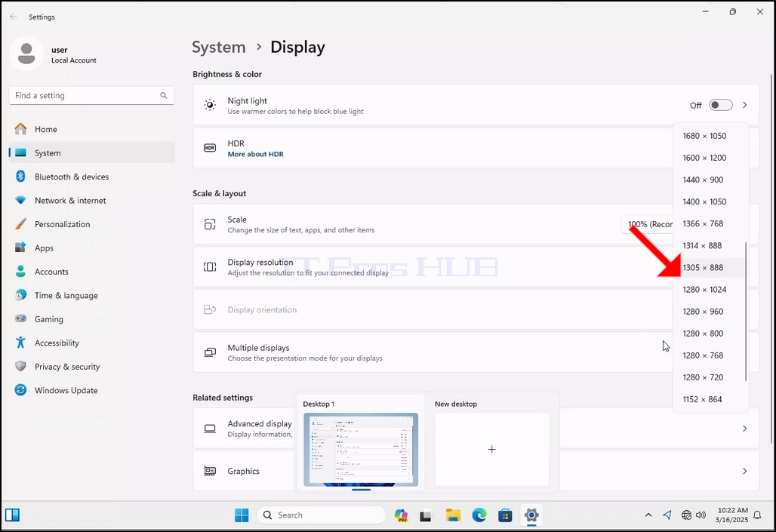This screenshot has height=532, width=776.
Task: Open Advanced display chevron
Action: (x=745, y=428)
